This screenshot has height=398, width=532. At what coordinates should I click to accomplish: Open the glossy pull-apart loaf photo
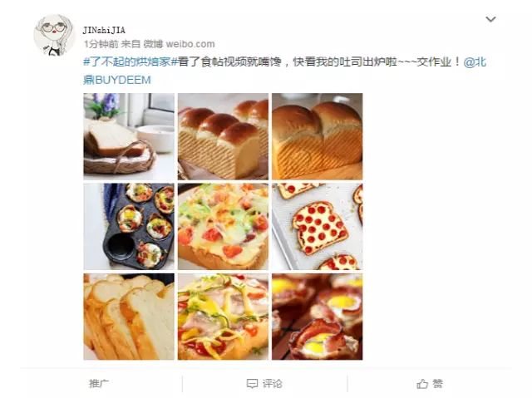[223, 136]
